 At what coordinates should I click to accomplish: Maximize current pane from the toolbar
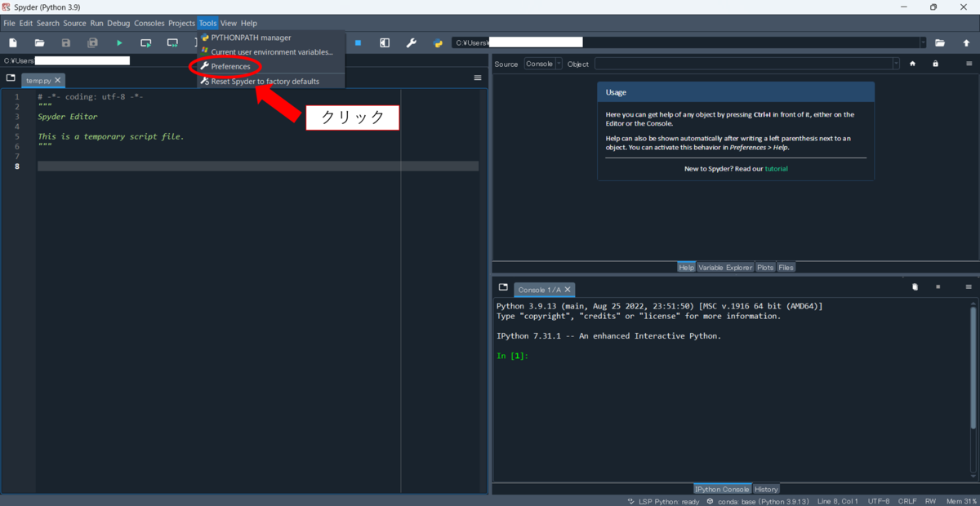point(385,42)
